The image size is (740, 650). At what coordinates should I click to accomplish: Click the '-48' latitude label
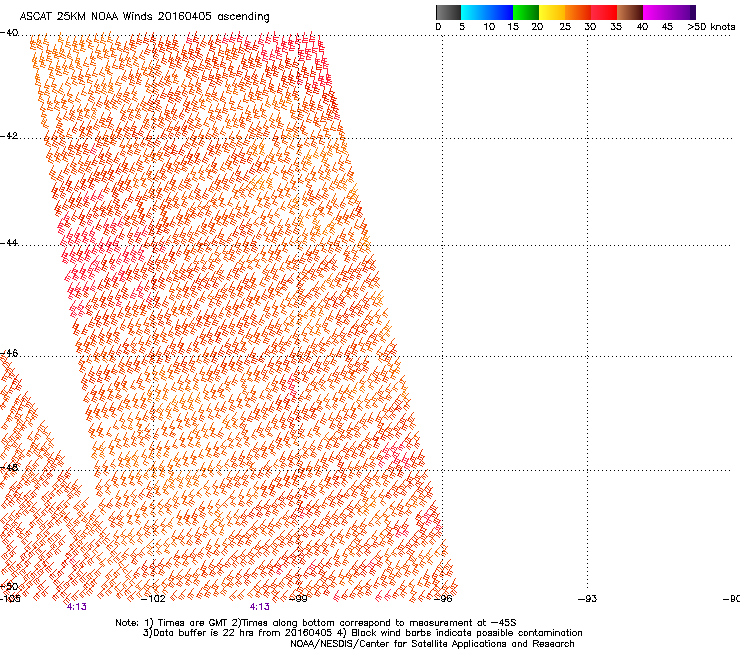pos(9,467)
